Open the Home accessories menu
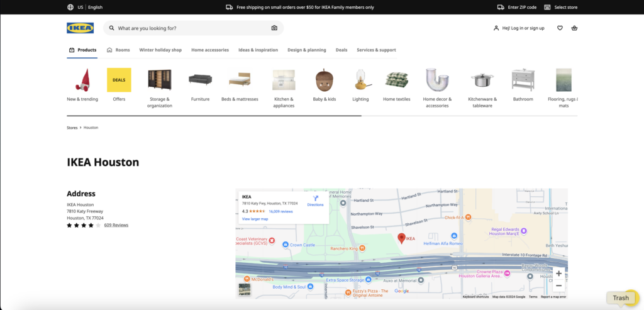The height and width of the screenshot is (310, 644). coord(210,50)
